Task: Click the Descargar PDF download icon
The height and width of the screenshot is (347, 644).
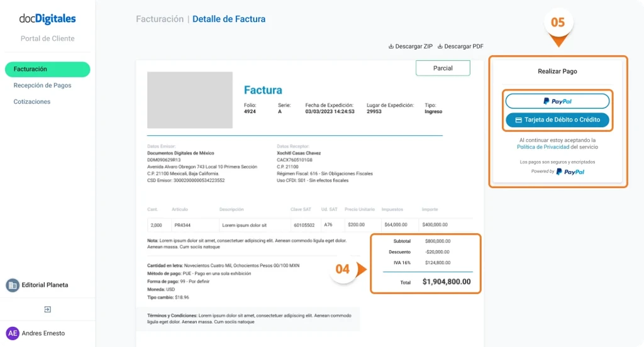Action: [440, 47]
